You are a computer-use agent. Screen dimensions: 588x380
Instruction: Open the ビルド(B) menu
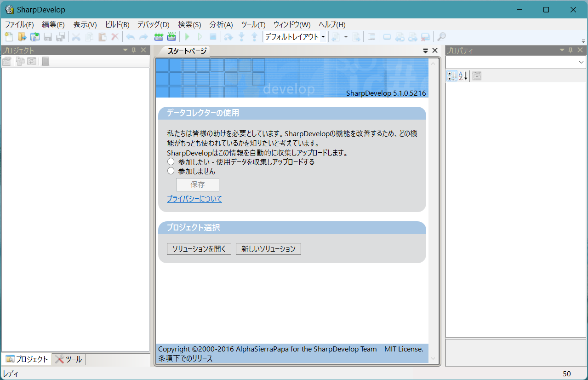[117, 25]
